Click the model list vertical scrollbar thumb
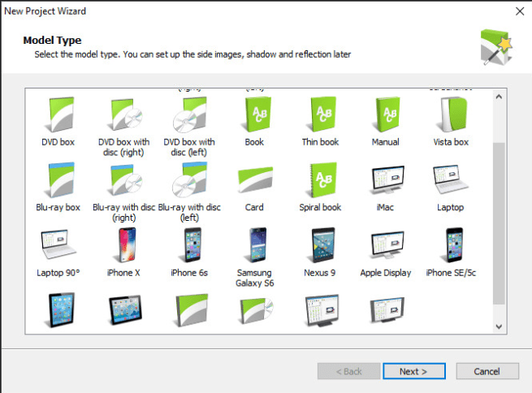The height and width of the screenshot is (393, 532). [499, 224]
